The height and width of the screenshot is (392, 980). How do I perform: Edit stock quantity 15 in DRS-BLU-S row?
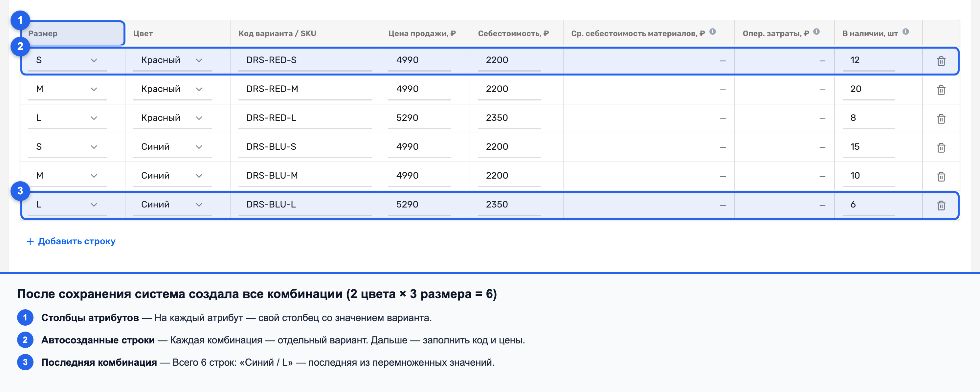tap(869, 147)
